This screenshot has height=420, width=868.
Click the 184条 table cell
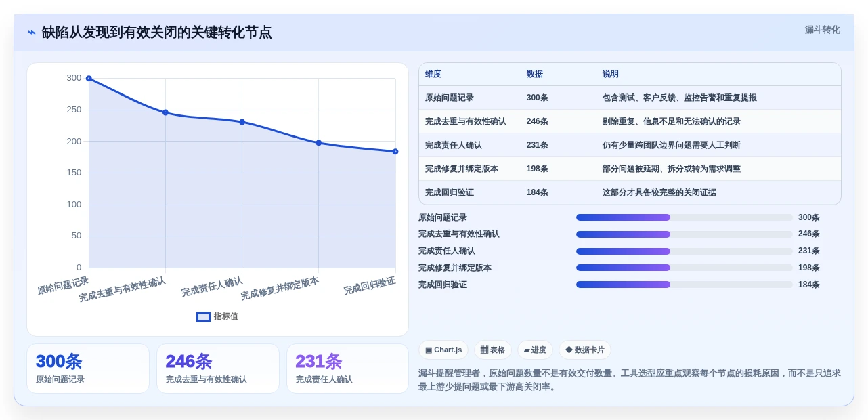click(538, 192)
